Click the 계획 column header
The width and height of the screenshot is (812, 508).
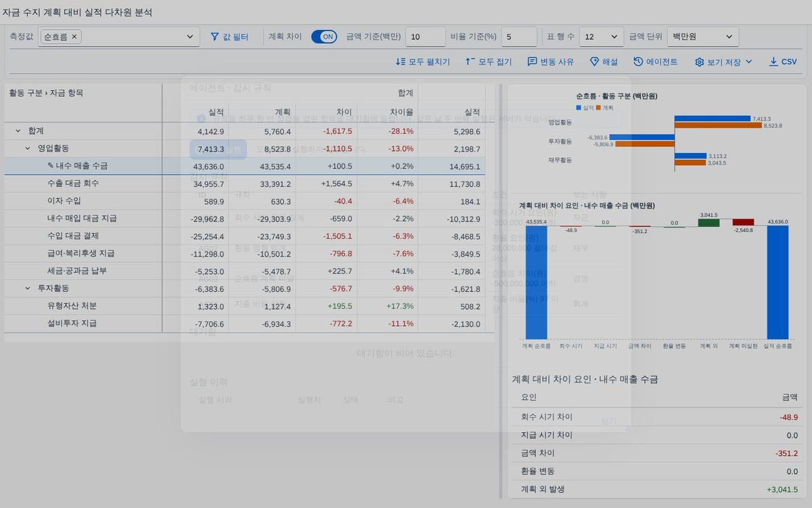pyautogui.click(x=263, y=112)
